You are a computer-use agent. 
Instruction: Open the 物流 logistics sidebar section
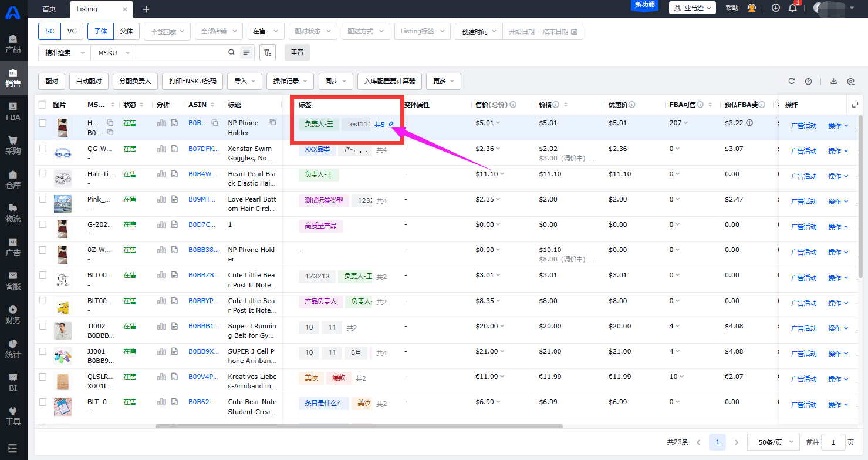pos(13,213)
